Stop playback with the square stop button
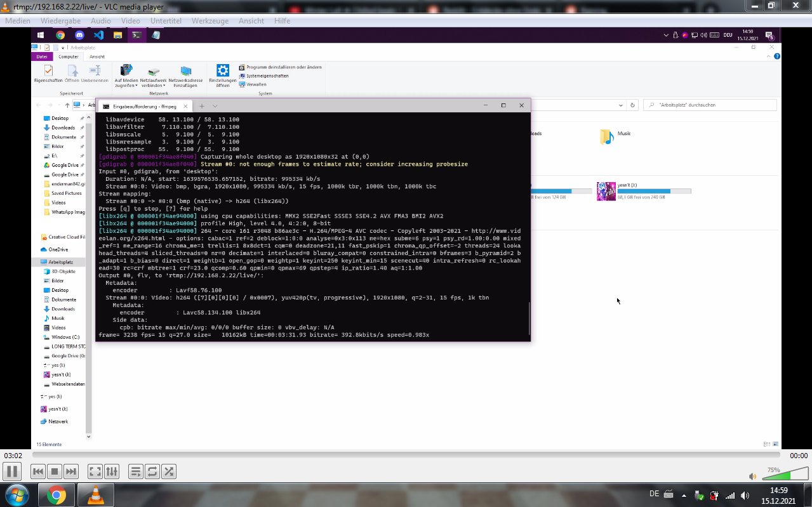 (55, 471)
